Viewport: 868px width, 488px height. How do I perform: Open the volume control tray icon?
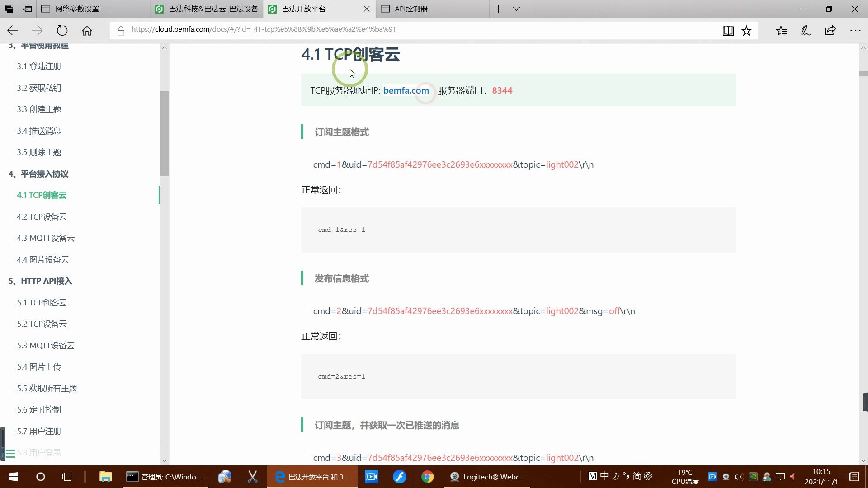739,477
